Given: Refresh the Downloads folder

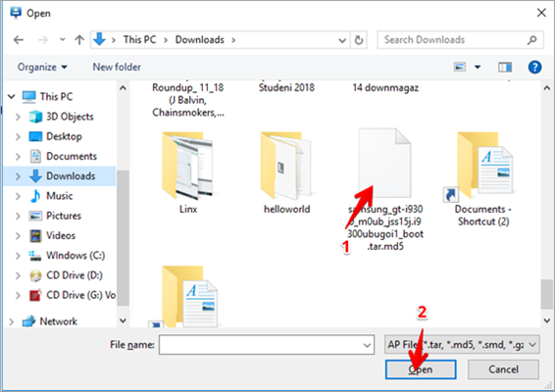Looking at the screenshot, I should click(x=359, y=40).
